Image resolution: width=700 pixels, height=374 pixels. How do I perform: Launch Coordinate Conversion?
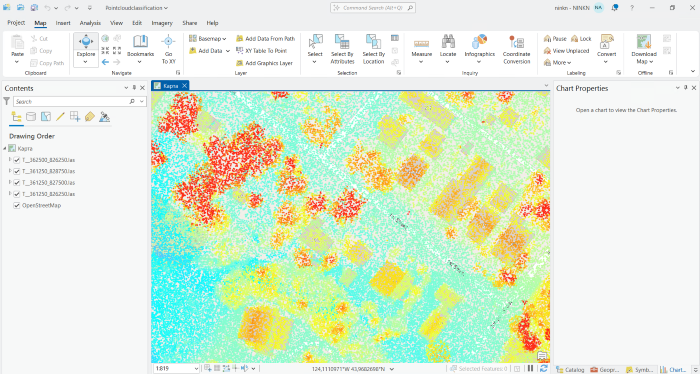tap(517, 49)
